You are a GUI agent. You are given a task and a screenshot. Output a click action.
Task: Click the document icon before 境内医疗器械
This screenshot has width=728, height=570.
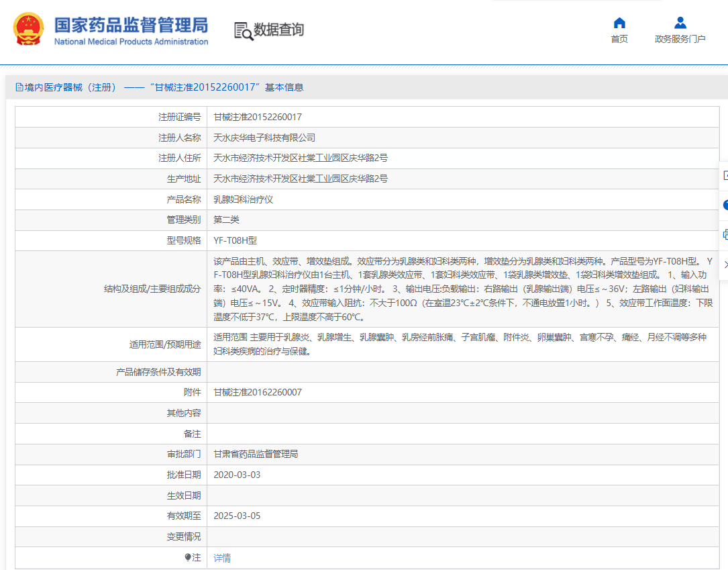[x=19, y=87]
